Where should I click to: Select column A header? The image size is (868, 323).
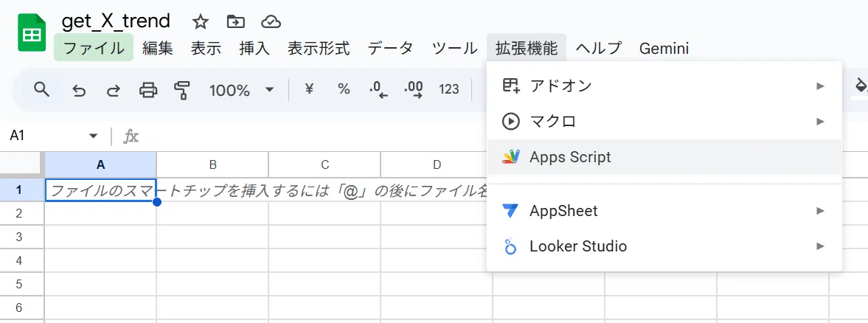[101, 165]
